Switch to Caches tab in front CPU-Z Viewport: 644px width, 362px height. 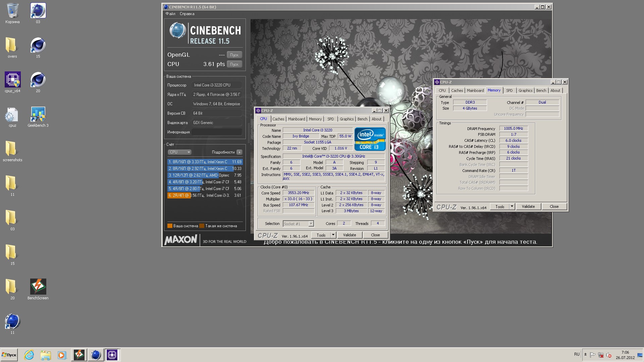pos(278,119)
